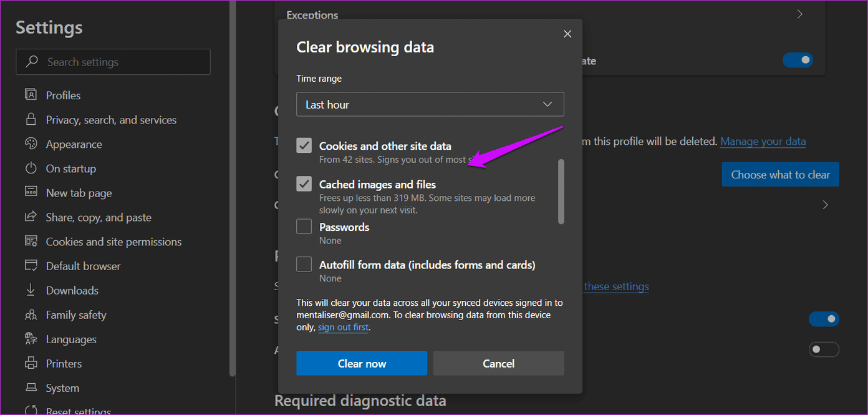Open New tab page settings
868x415 pixels.
pos(79,193)
